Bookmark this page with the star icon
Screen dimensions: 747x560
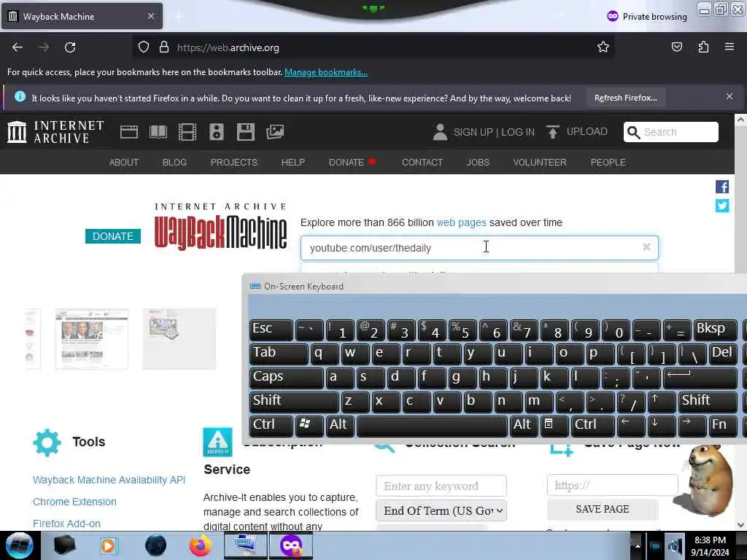(x=603, y=47)
